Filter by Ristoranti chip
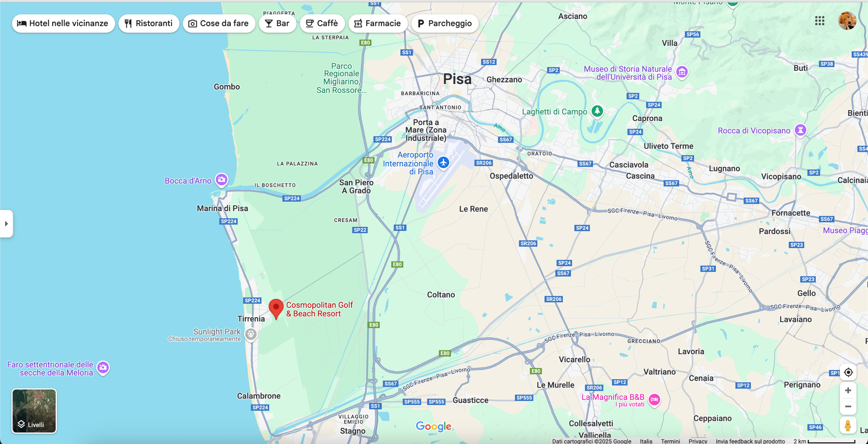The width and height of the screenshot is (868, 444). tap(149, 23)
